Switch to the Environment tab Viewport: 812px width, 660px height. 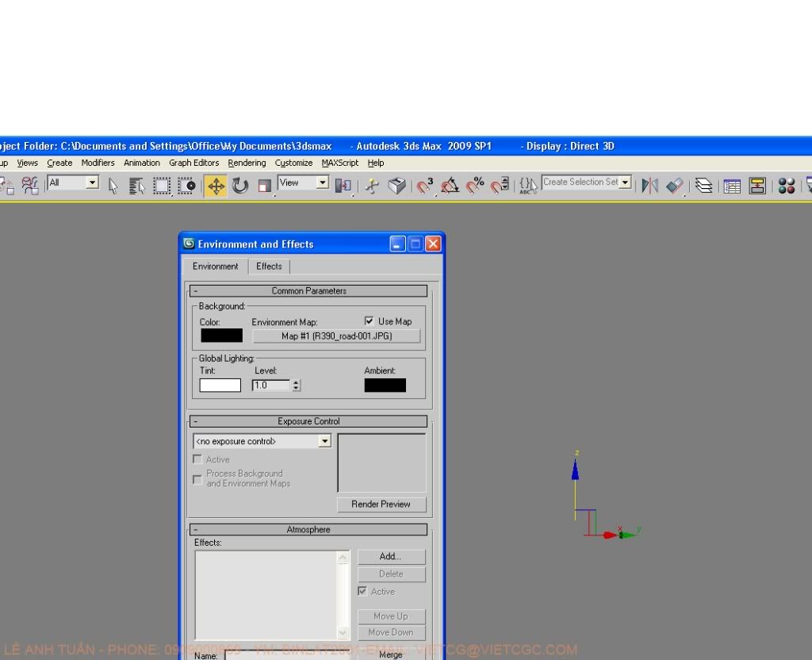[216, 266]
